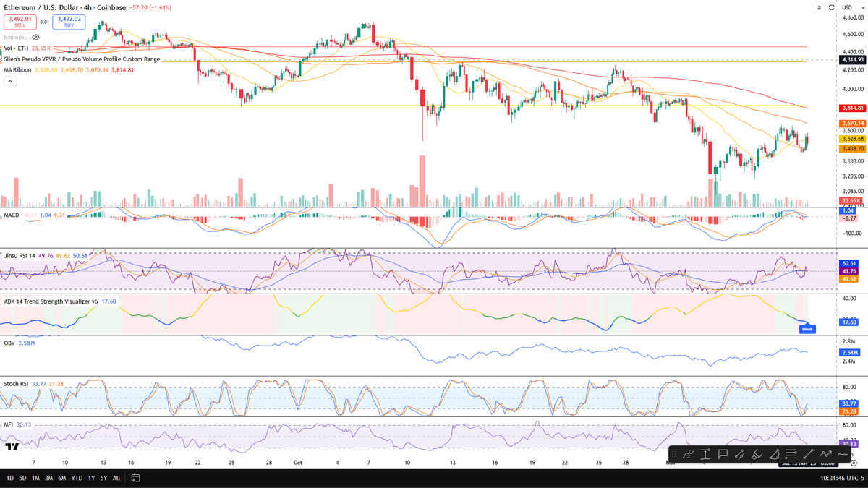Select the trend line tool
The width and height of the screenshot is (868, 488).
click(x=809, y=454)
